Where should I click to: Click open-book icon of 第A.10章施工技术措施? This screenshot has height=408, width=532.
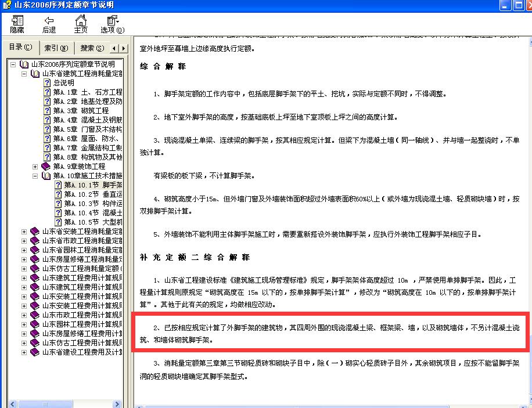pyautogui.click(x=46, y=176)
